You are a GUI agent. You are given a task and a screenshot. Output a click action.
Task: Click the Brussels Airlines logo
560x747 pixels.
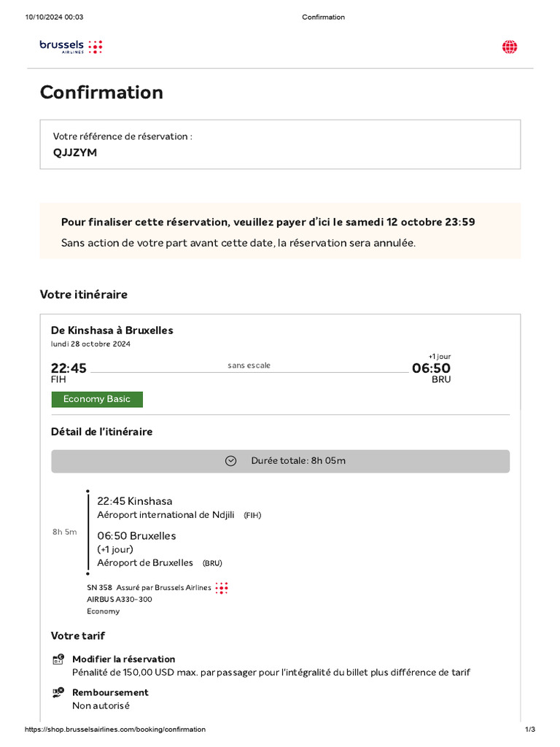click(x=71, y=47)
